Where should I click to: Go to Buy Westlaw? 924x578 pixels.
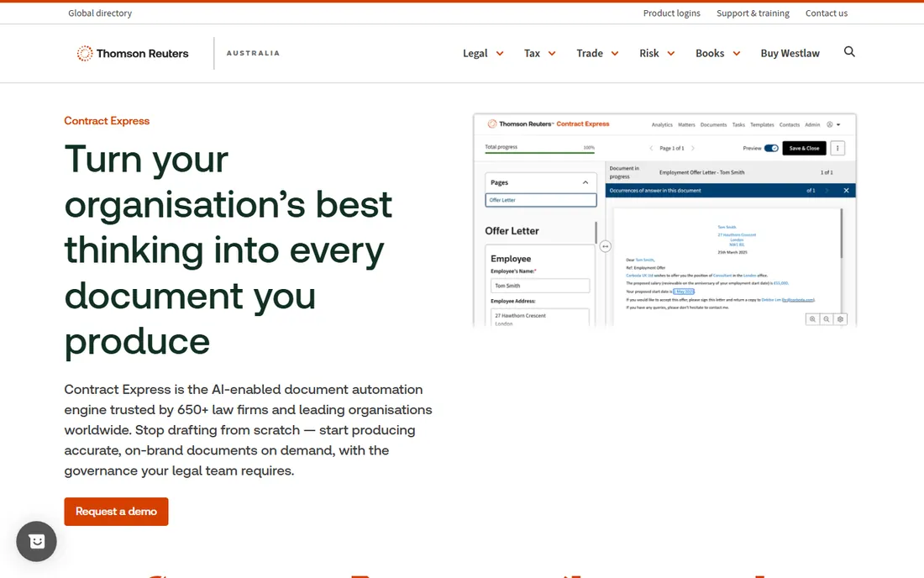click(x=790, y=54)
